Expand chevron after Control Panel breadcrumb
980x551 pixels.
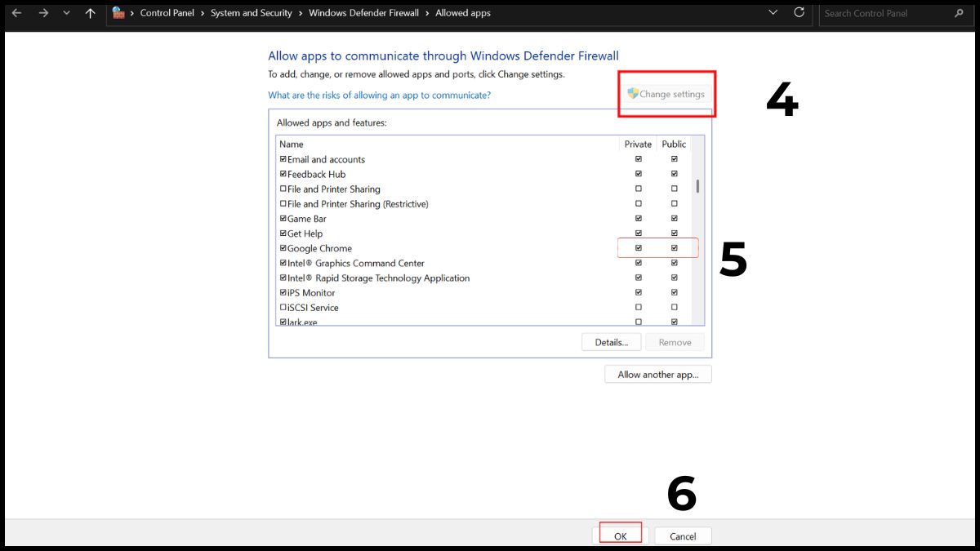(x=203, y=13)
